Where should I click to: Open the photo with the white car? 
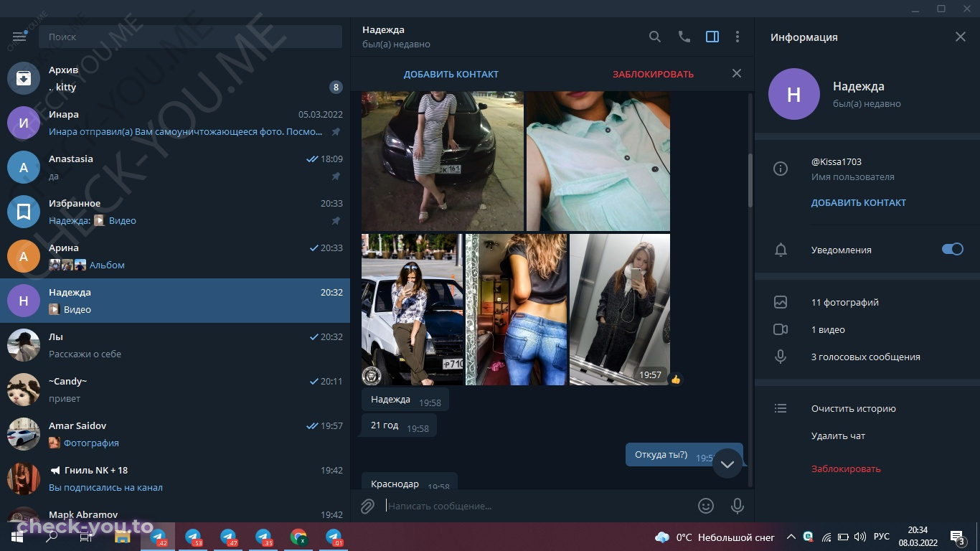pyautogui.click(x=413, y=309)
